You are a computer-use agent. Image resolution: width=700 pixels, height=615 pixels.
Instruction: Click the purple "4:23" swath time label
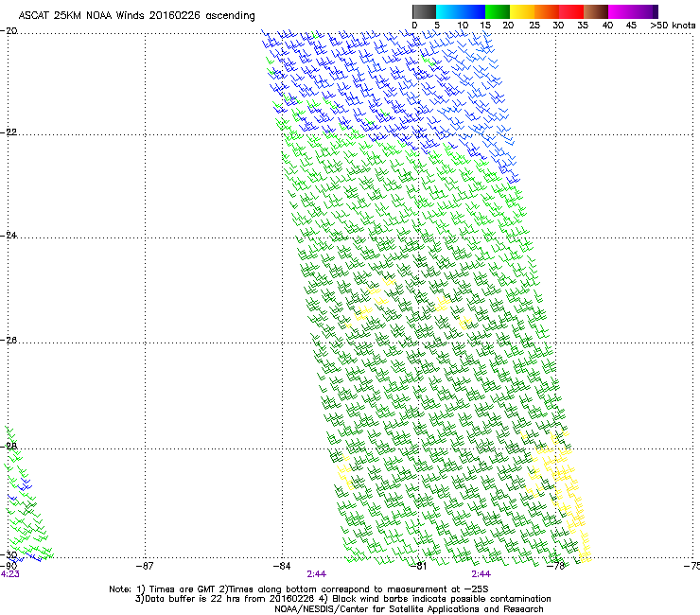[x=9, y=574]
